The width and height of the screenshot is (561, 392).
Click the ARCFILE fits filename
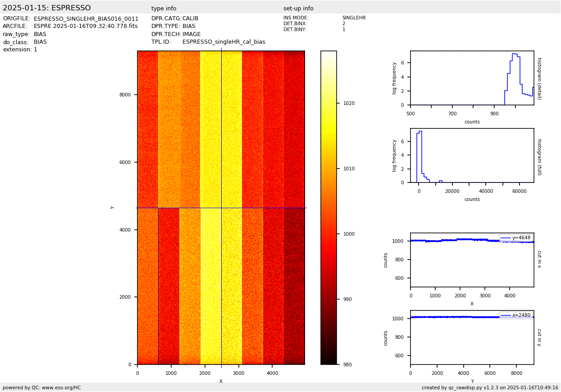pyautogui.click(x=86, y=27)
